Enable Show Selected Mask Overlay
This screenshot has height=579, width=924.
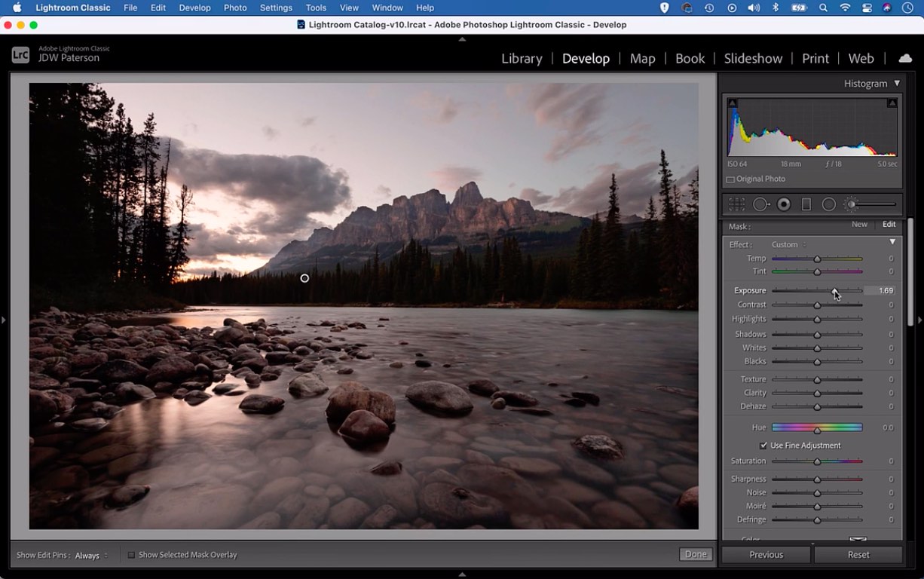(132, 554)
